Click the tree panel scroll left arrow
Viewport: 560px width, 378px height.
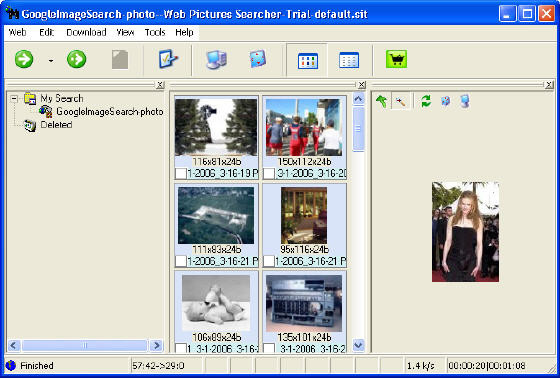point(14,345)
